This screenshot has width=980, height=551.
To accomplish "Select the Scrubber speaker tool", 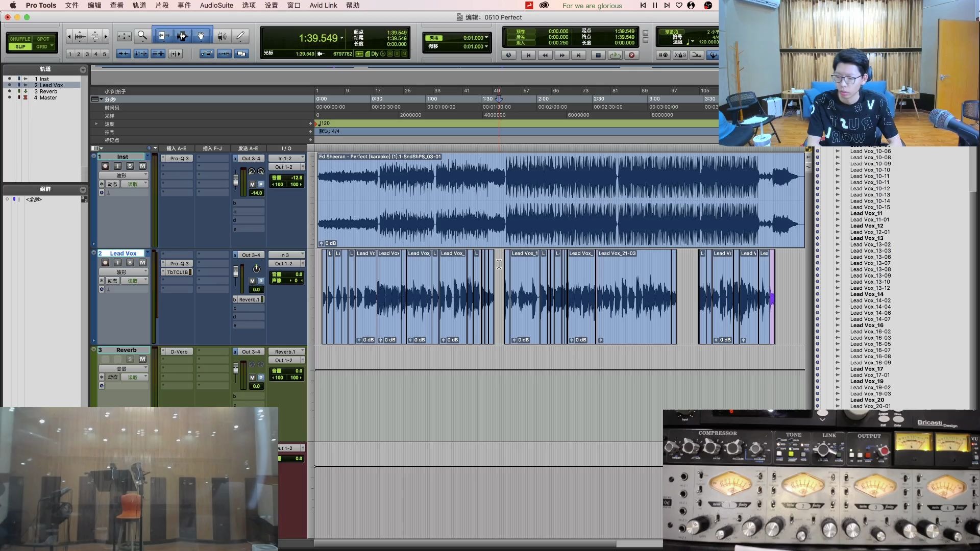I will tap(222, 36).
